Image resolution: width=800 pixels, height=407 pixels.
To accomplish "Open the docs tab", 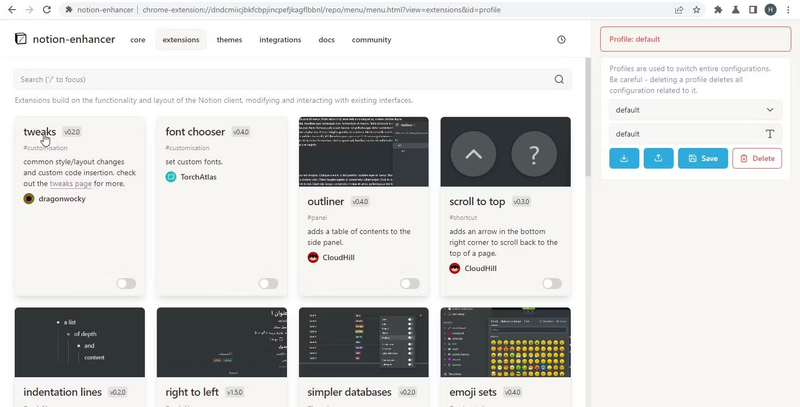I will pos(327,40).
